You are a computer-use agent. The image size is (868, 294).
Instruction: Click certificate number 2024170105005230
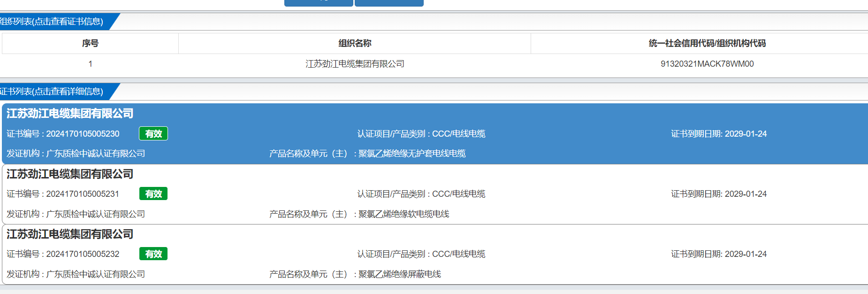coord(83,134)
